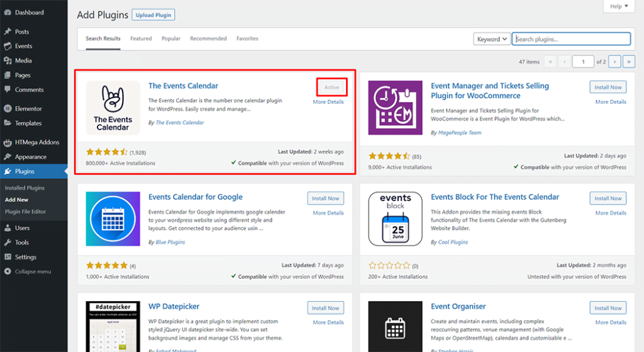Click the HTMega Addons icon

8,142
